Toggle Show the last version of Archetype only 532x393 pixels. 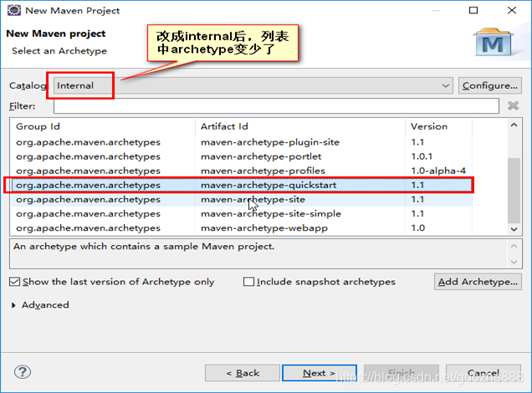click(112, 282)
